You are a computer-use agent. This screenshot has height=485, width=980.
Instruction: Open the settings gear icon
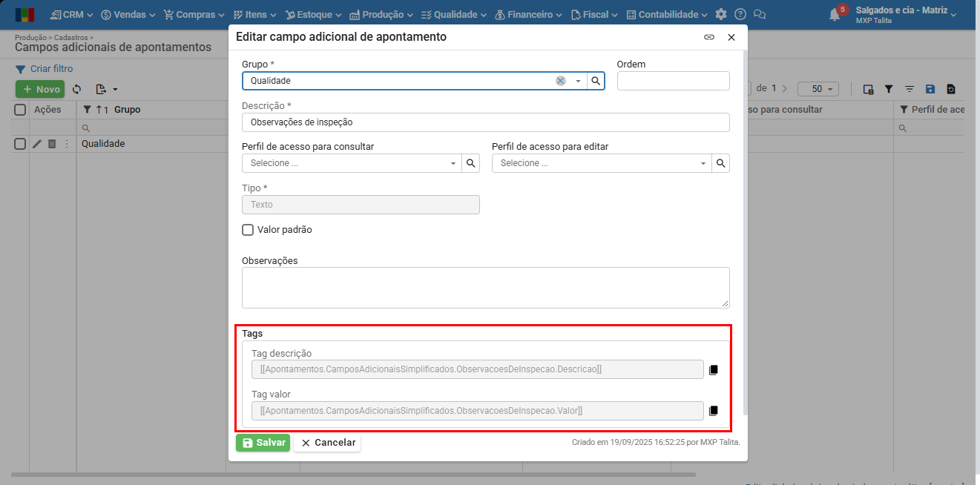721,14
